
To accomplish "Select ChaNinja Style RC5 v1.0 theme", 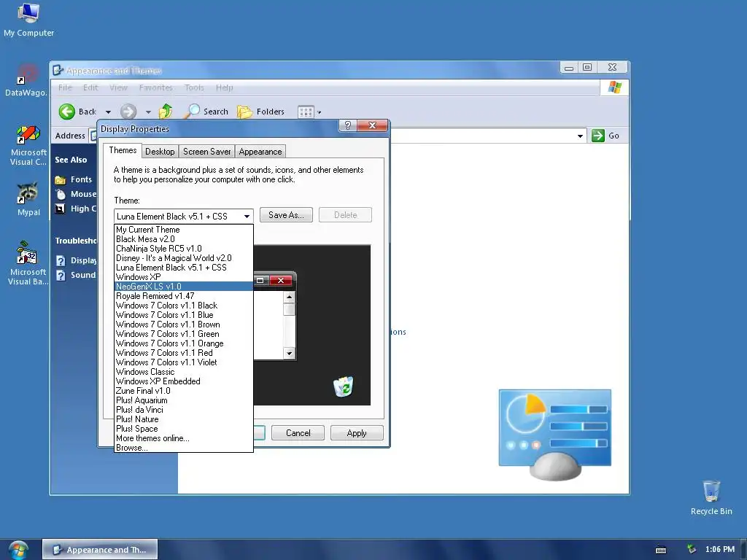I will [183, 249].
